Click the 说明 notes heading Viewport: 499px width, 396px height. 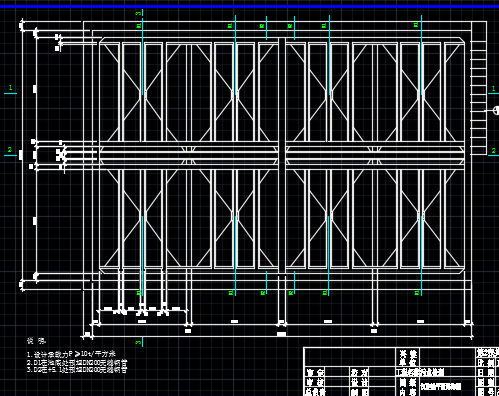(x=36, y=341)
